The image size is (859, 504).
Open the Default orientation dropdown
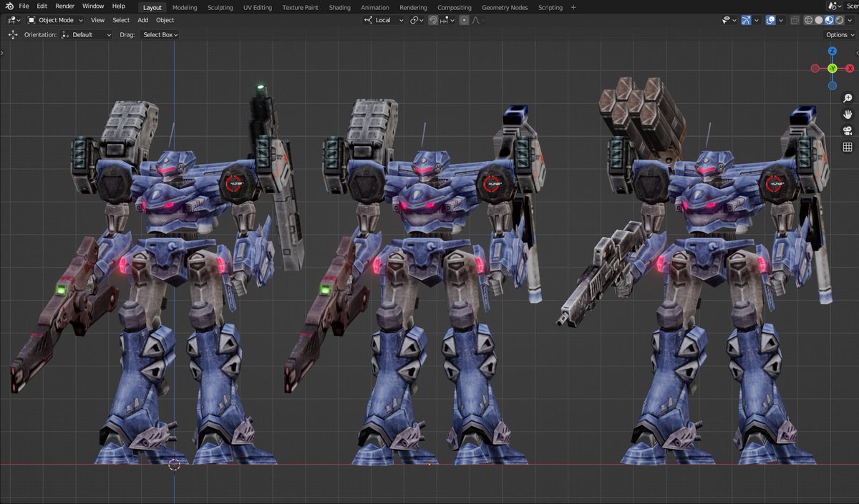pos(84,34)
